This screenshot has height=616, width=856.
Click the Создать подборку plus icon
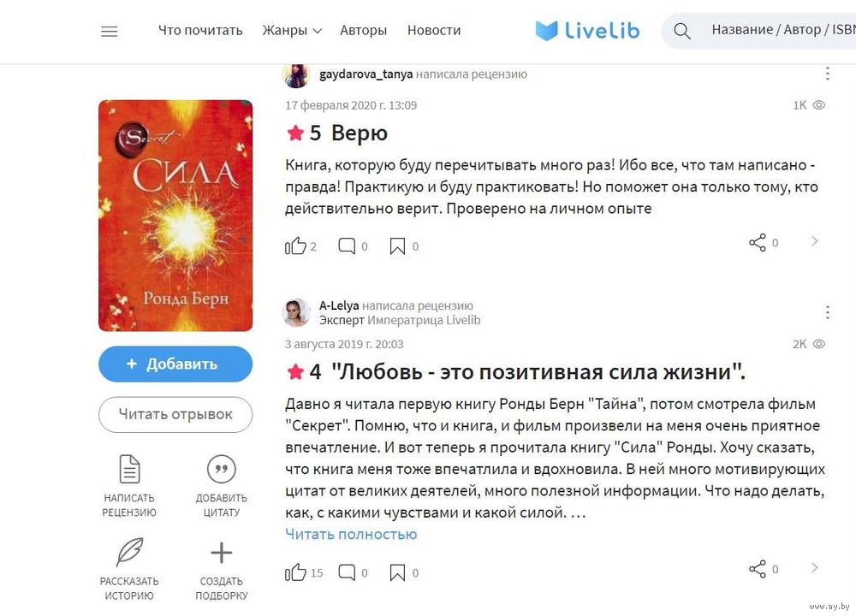point(221,553)
